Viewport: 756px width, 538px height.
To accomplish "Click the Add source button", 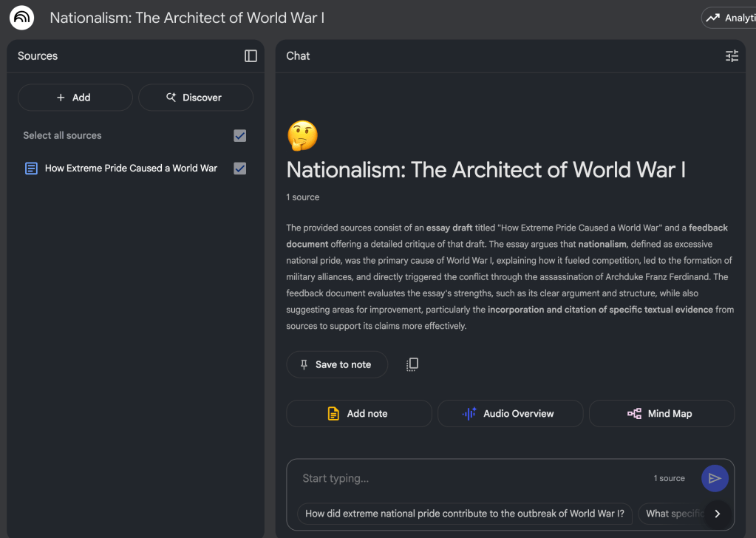I will tap(75, 98).
